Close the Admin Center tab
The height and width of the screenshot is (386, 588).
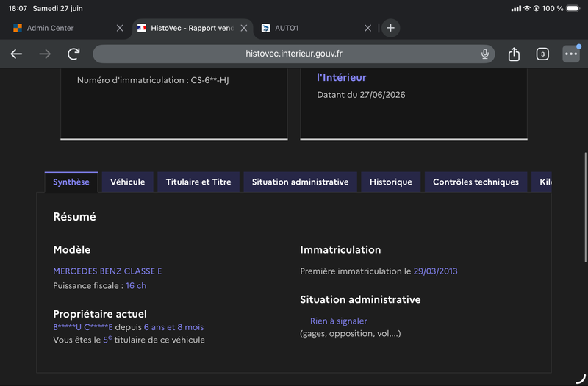click(120, 28)
